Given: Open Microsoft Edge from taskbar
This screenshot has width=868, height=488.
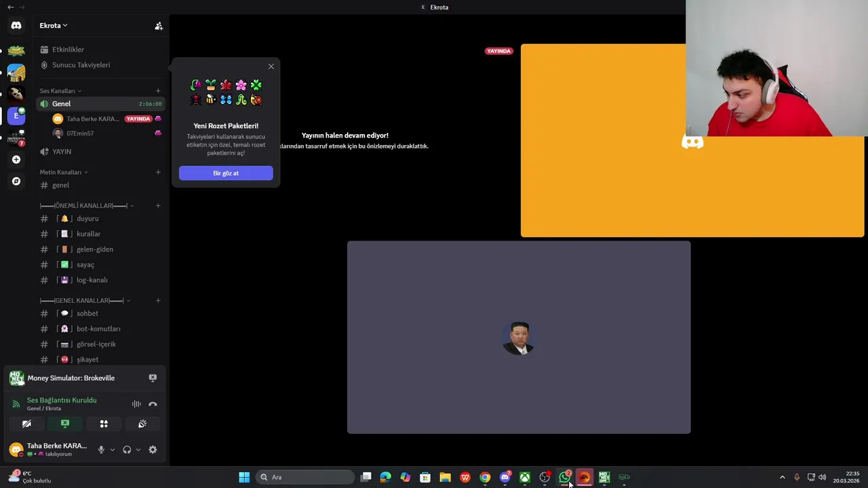Looking at the screenshot, I should (386, 477).
